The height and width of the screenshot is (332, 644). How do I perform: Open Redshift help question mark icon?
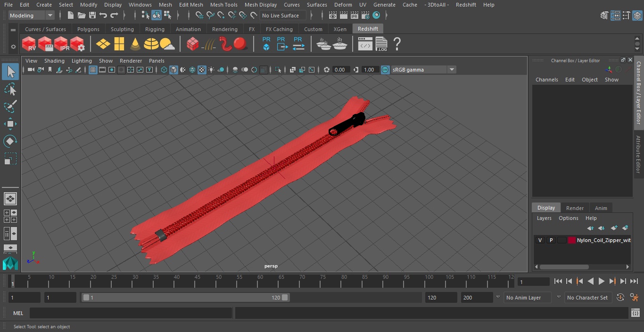397,44
